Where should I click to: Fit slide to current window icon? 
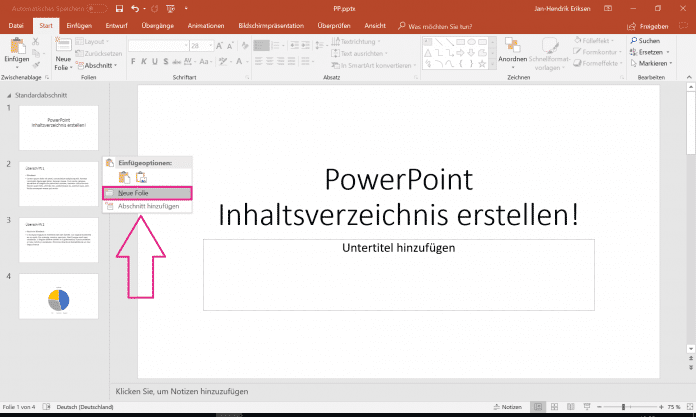[688, 407]
